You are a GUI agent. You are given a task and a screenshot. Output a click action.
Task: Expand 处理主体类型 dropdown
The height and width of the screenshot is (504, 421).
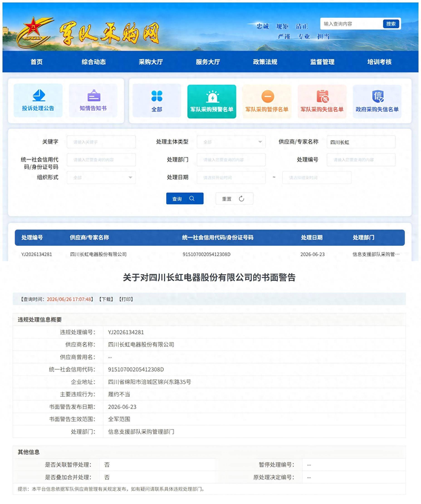(x=231, y=142)
